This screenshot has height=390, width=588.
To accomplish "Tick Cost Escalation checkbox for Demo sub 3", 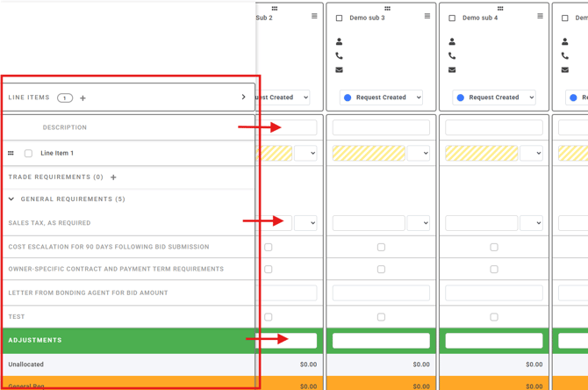I will (381, 247).
